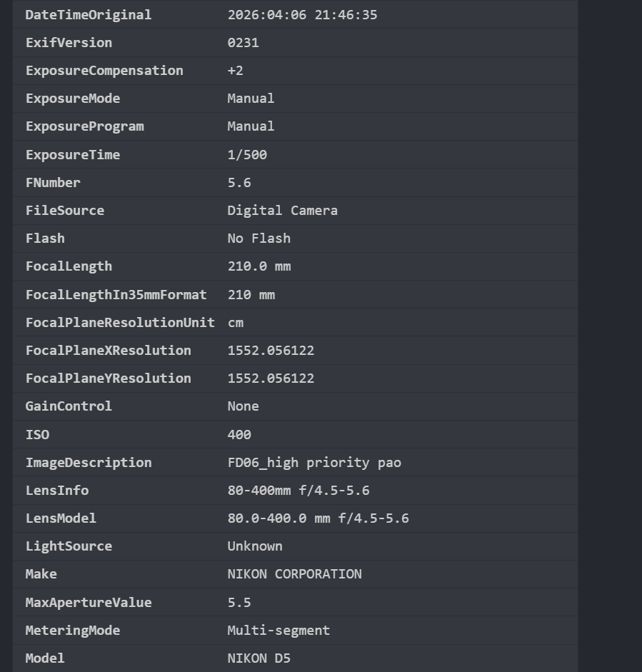Click the value 80.0-400.0 mm f/4.5-5.6
The width and height of the screenshot is (642, 672).
pyautogui.click(x=318, y=518)
